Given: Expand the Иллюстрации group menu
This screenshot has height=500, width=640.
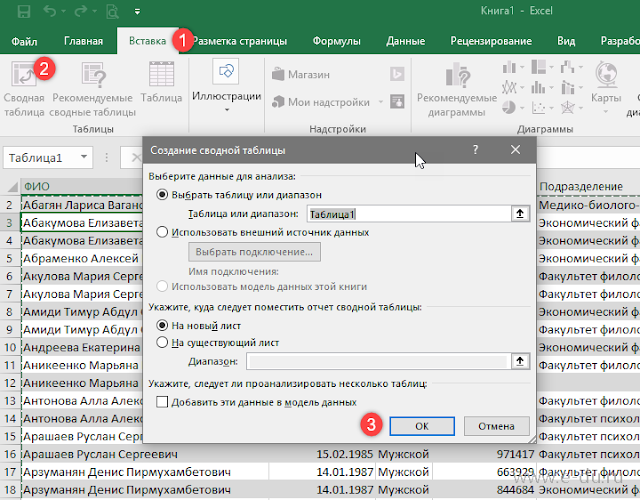Looking at the screenshot, I should [227, 86].
